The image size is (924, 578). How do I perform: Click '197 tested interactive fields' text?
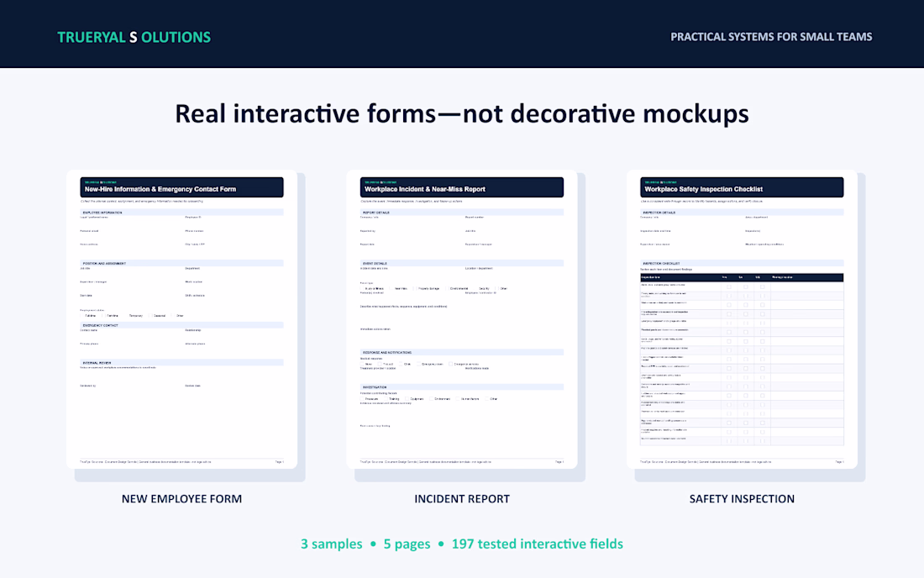point(537,544)
